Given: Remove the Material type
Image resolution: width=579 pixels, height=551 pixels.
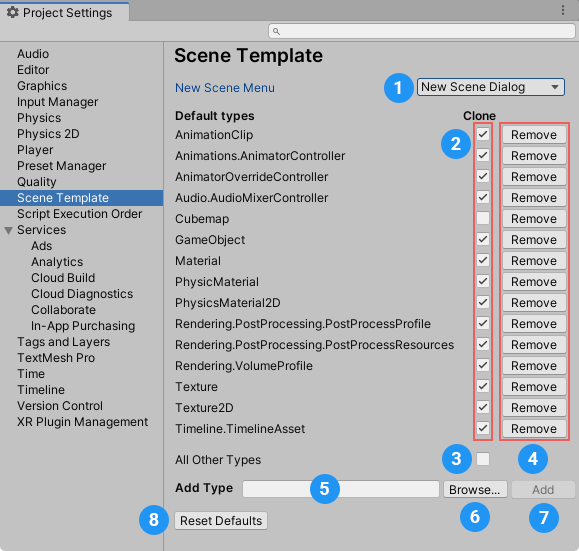Looking at the screenshot, I should pos(534,261).
